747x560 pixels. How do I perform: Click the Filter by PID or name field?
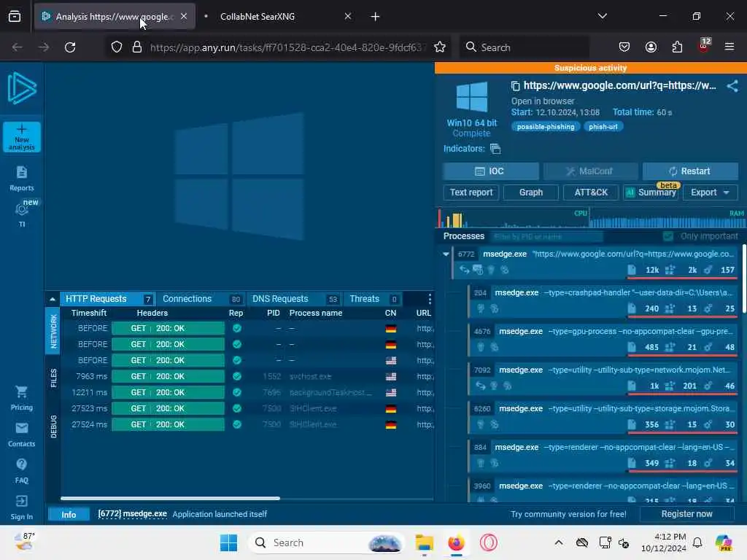tap(547, 236)
